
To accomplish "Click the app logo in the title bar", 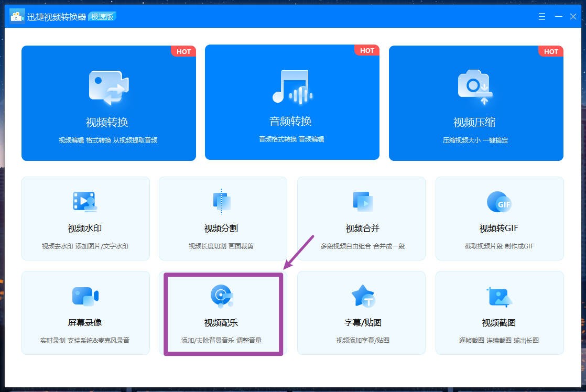I will tap(16, 16).
